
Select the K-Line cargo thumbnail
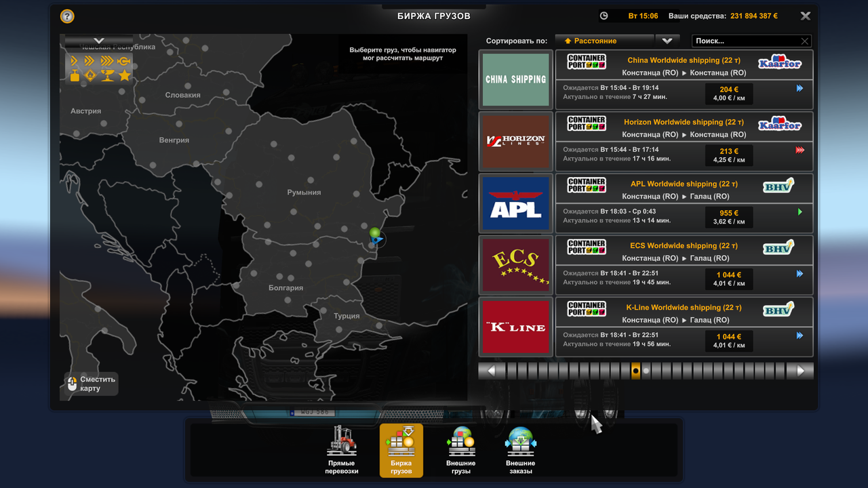pyautogui.click(x=516, y=326)
